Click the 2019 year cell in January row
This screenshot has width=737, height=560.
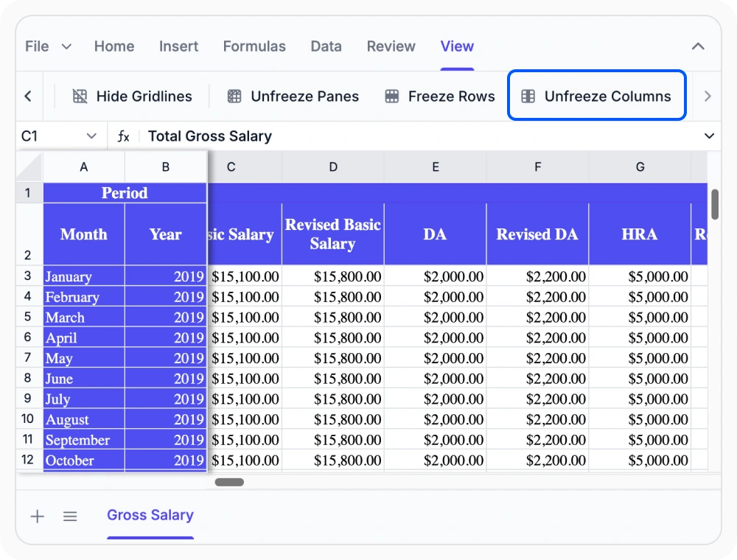(x=165, y=276)
